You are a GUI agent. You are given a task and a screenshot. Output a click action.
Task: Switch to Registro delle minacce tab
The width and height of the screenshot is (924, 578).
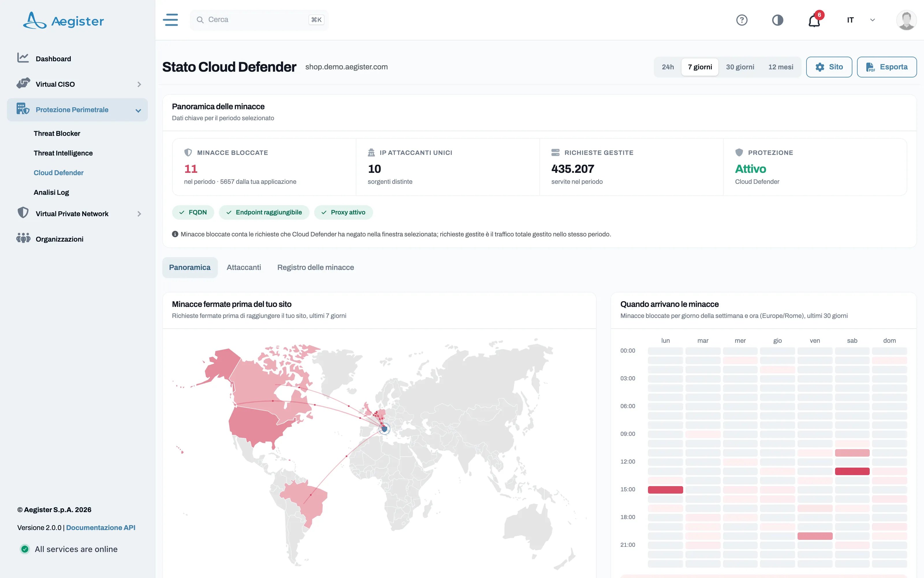click(x=315, y=267)
